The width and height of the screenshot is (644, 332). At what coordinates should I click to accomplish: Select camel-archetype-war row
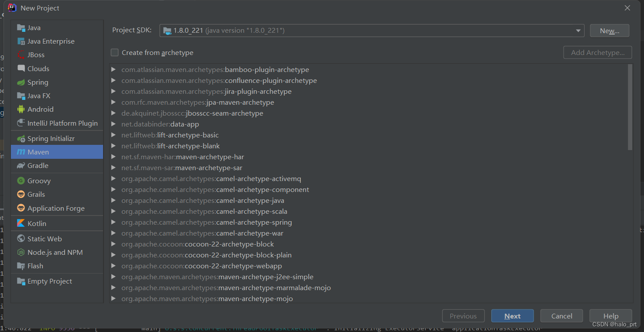pos(368,233)
